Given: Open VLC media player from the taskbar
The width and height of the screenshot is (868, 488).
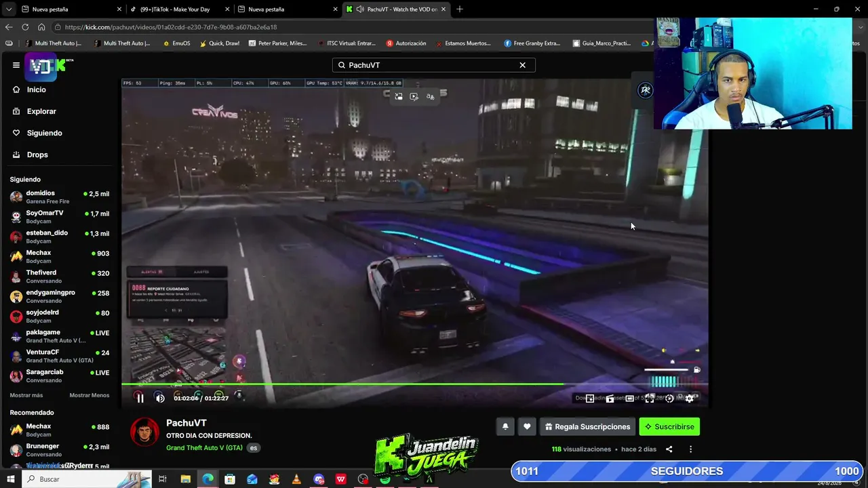Looking at the screenshot, I should point(296,479).
